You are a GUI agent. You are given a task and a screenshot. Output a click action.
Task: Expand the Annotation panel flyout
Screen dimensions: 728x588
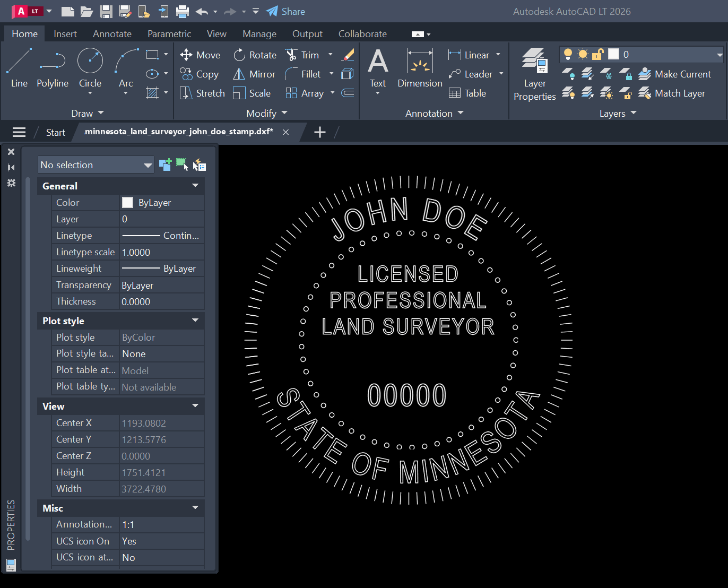click(x=434, y=113)
